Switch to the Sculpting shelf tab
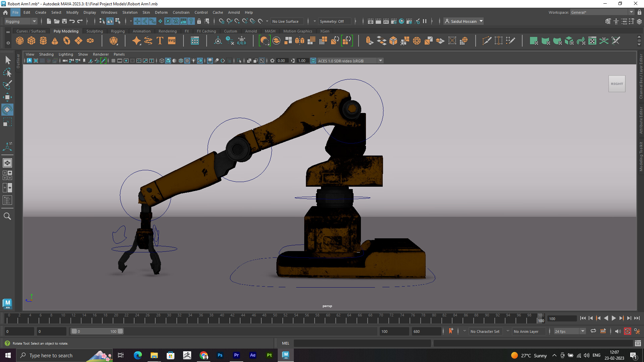The width and height of the screenshot is (644, 362). 95,31
